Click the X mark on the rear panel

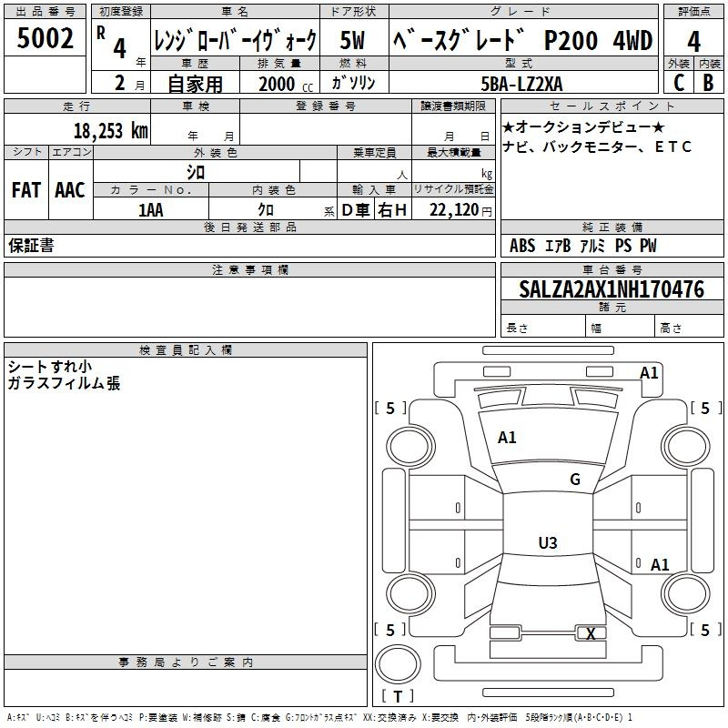pyautogui.click(x=591, y=633)
